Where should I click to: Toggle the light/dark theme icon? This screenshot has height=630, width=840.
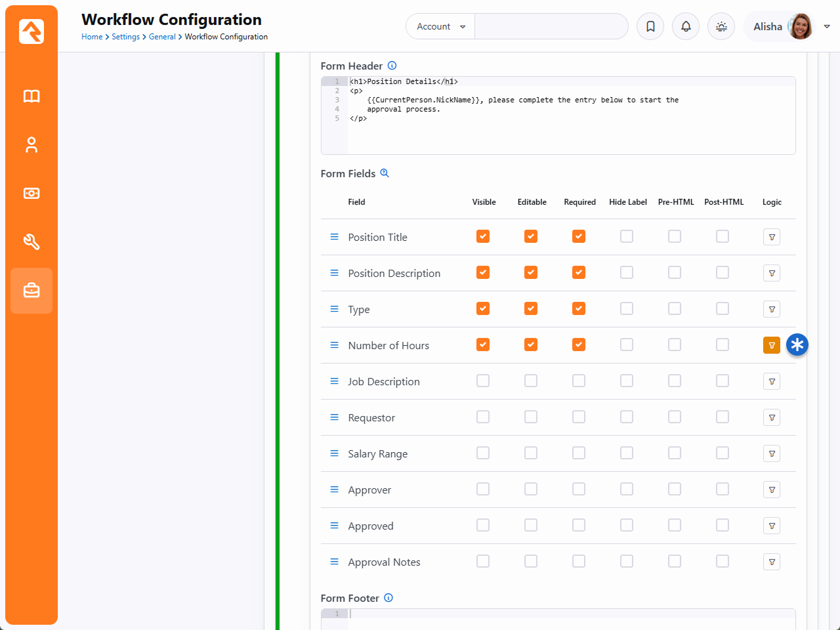tap(721, 26)
